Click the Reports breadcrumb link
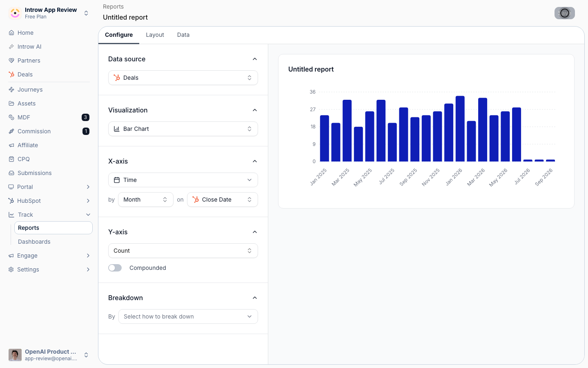The image size is (588, 368). point(113,7)
